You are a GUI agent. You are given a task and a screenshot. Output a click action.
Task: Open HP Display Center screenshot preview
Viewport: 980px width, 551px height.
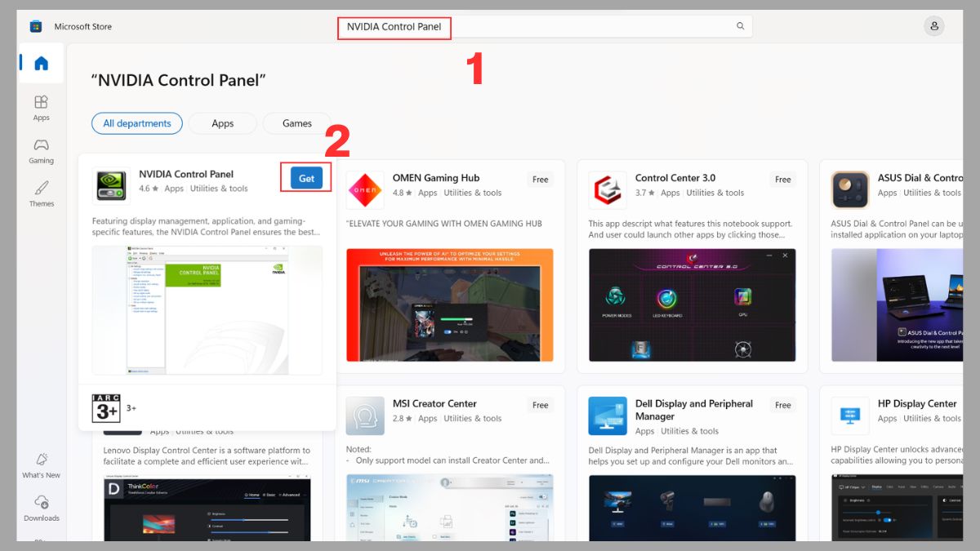(897, 507)
